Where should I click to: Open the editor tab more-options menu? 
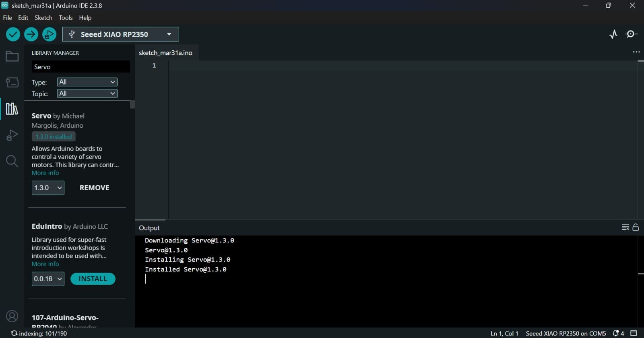[x=636, y=52]
